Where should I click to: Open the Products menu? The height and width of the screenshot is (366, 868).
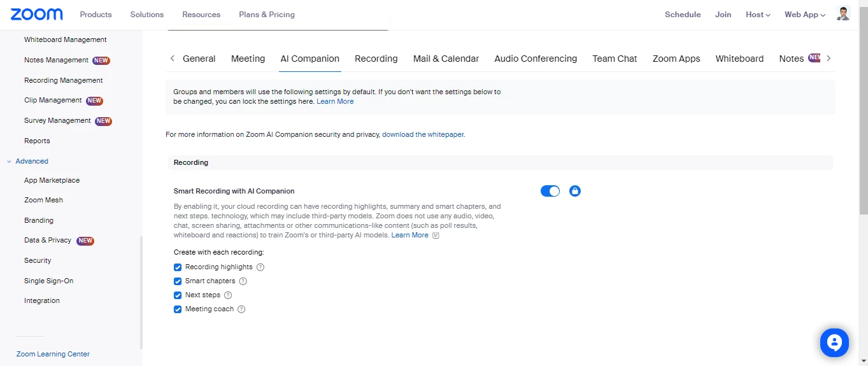96,14
